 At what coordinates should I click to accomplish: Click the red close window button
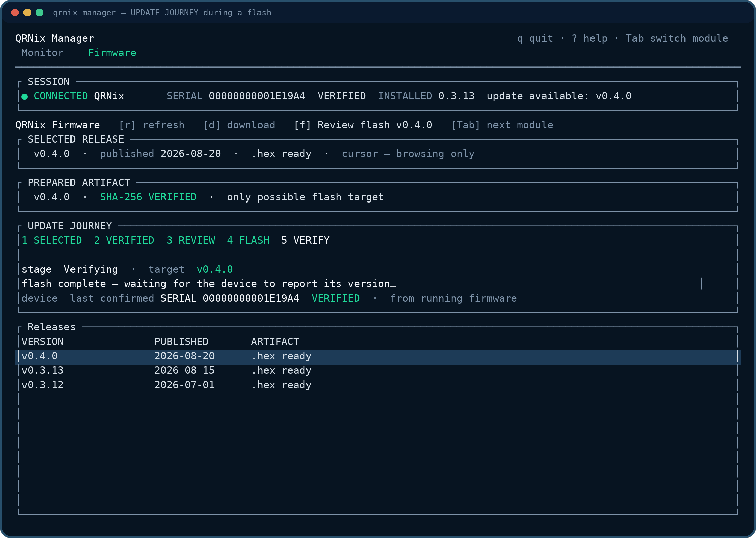point(15,12)
